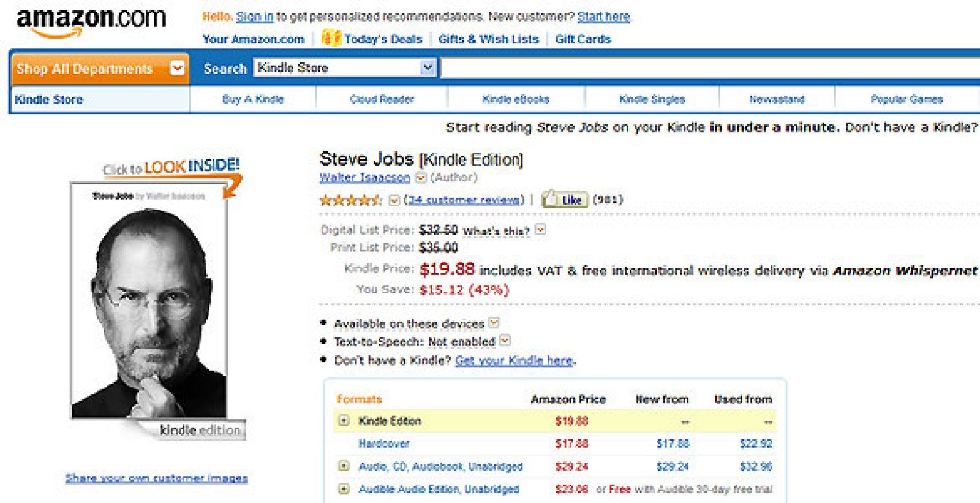980x503 pixels.
Task: Expand the Audio CD Audiobook format row
Action: coord(344,466)
